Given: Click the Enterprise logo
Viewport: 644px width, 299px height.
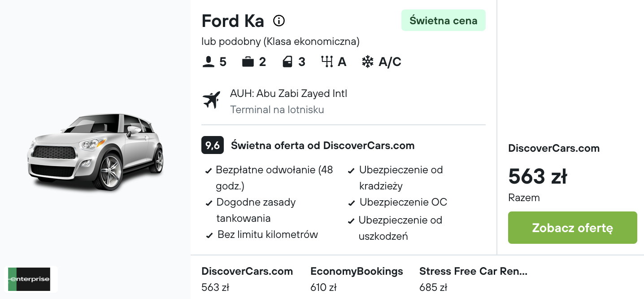Looking at the screenshot, I should coord(31,279).
